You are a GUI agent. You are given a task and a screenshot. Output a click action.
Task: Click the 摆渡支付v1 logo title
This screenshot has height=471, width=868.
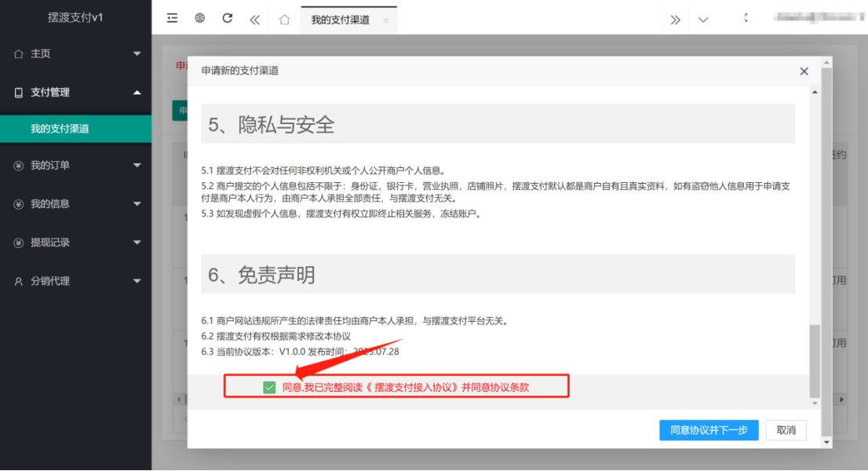75,17
